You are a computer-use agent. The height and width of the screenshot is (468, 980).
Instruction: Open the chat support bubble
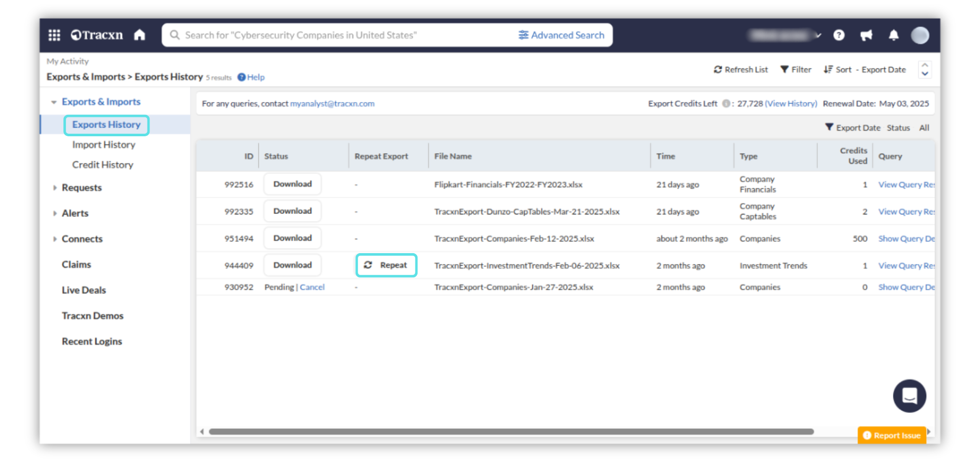pyautogui.click(x=909, y=396)
